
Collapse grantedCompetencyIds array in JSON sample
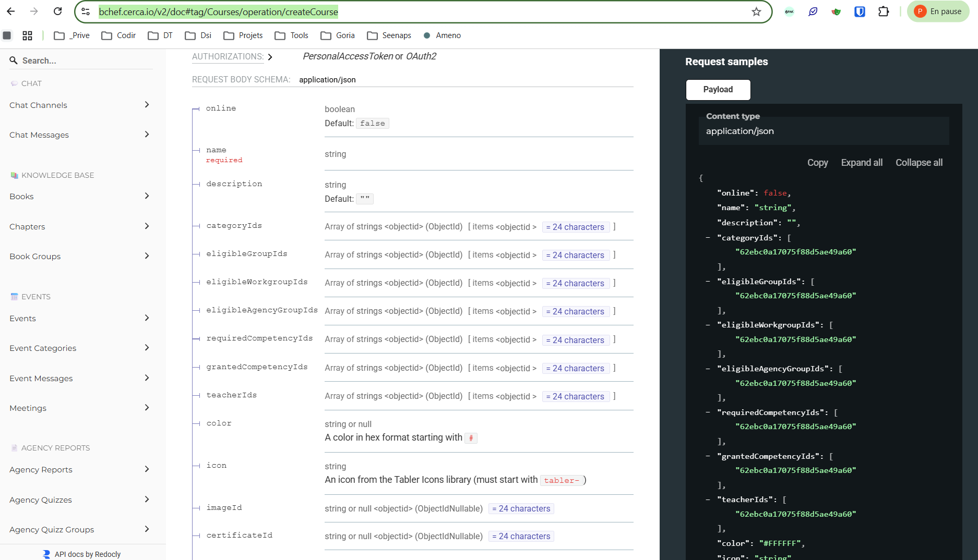tap(708, 456)
